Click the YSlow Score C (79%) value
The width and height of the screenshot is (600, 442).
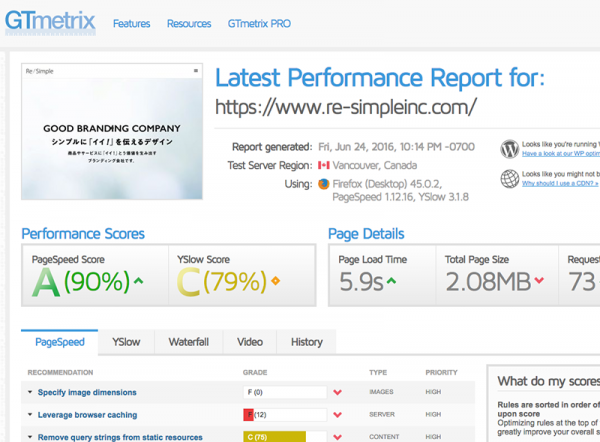tap(222, 282)
